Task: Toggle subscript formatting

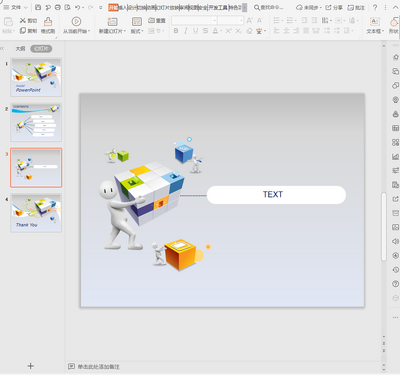Action: (x=239, y=31)
